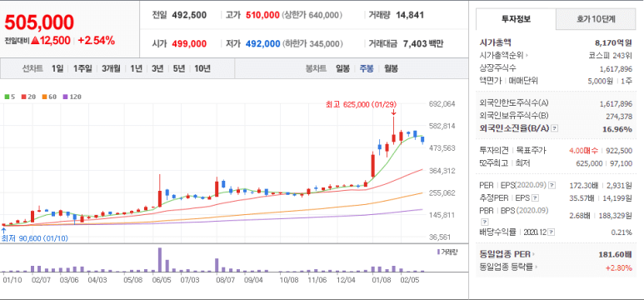This screenshot has height=300, width=644.
Task: Switch to the 호가10단계 tab
Action: click(x=596, y=19)
